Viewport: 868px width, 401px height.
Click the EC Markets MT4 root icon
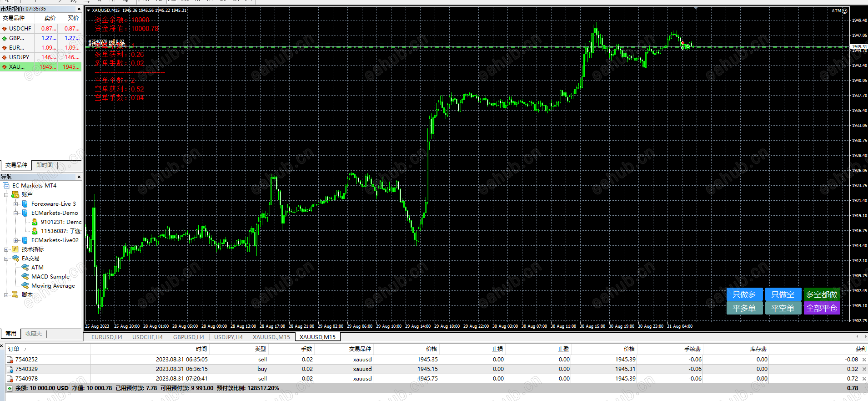(6, 186)
